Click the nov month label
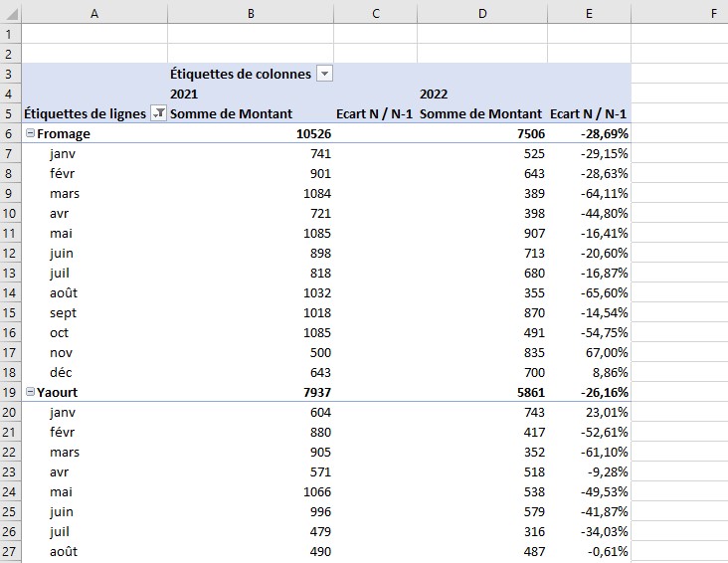This screenshot has width=728, height=563. click(61, 353)
